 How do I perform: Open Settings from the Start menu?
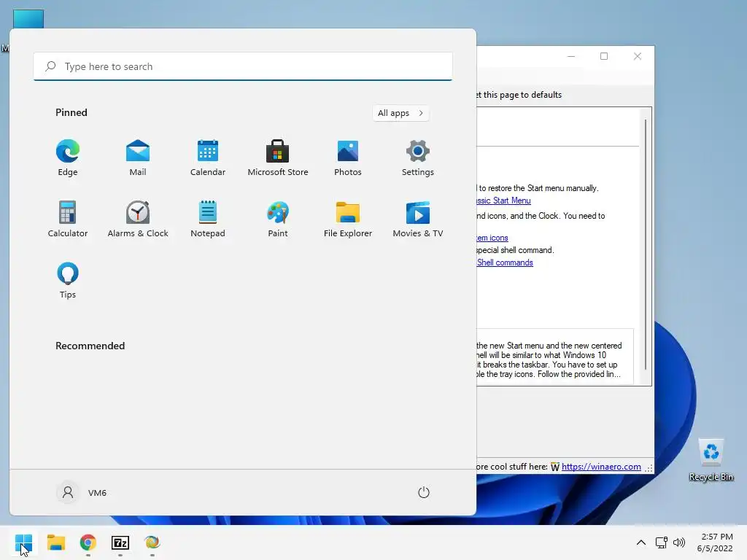pos(418,157)
